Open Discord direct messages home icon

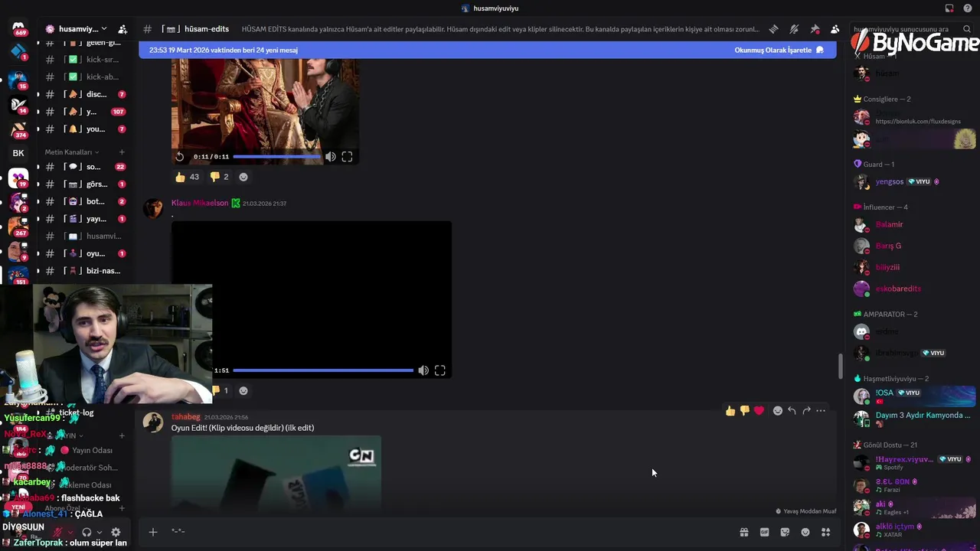point(18,28)
